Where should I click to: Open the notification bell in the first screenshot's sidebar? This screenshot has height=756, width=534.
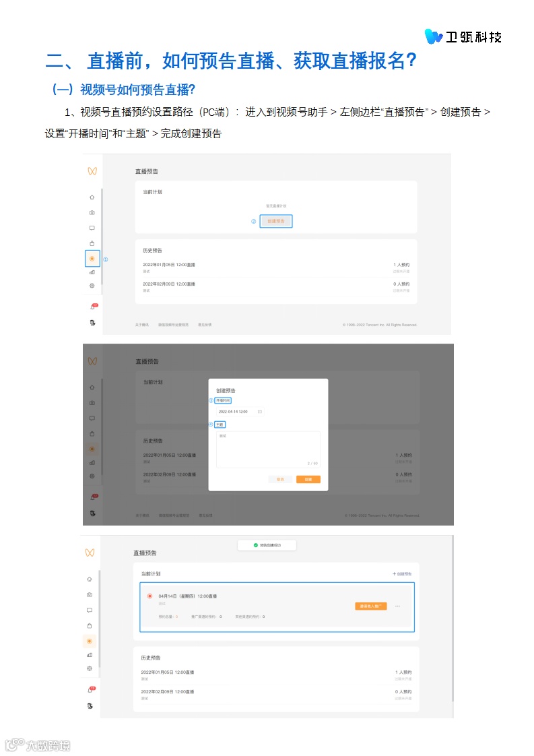[x=93, y=306]
